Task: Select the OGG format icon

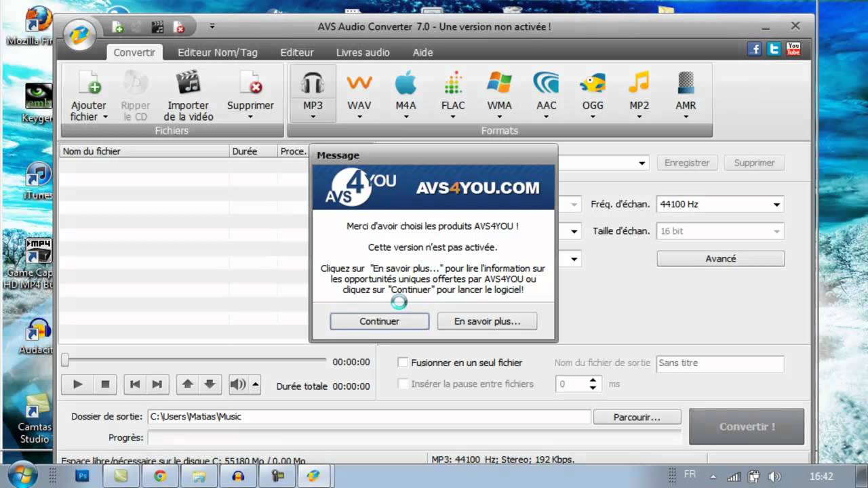Action: point(592,84)
